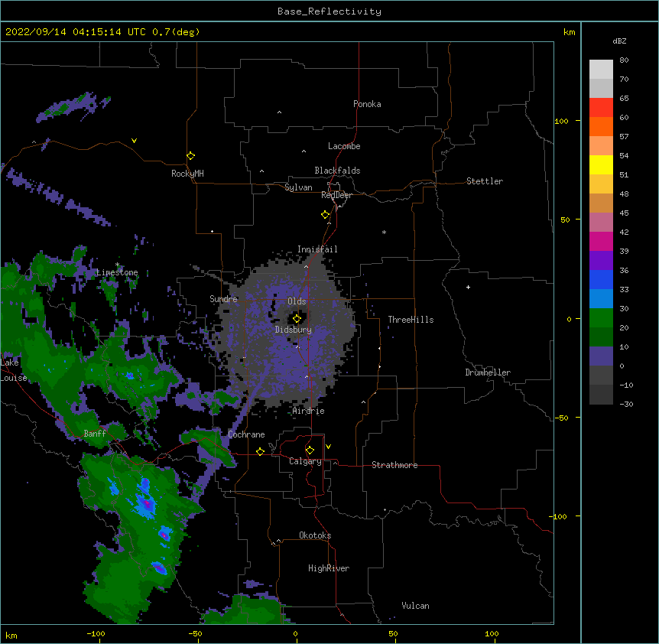Click the Innisfail city label
The image size is (659, 644).
(317, 249)
